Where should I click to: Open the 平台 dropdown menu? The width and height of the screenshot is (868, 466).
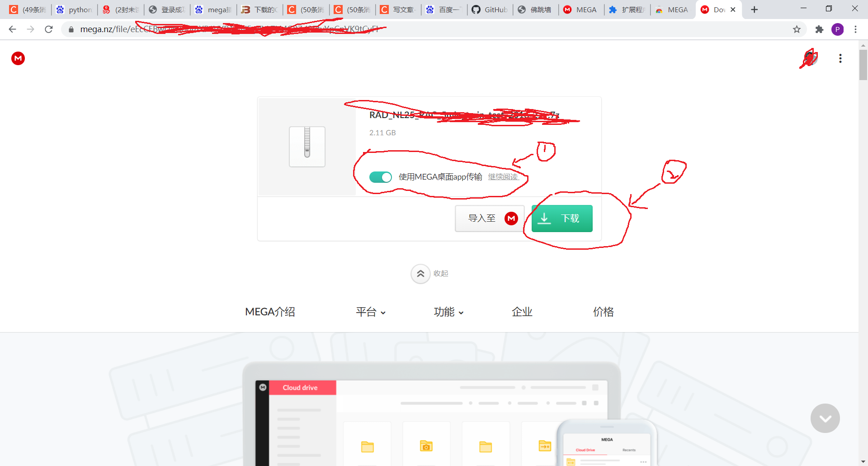pyautogui.click(x=371, y=312)
